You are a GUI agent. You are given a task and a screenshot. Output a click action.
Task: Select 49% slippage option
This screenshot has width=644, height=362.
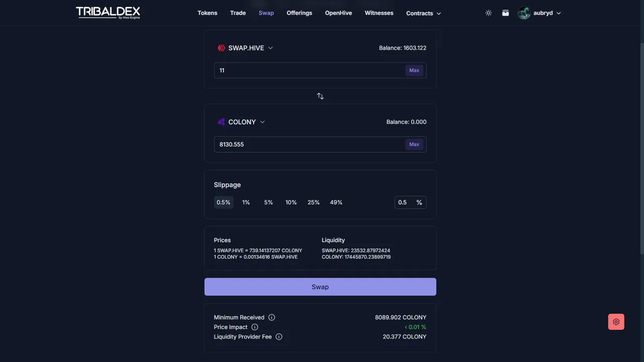(x=336, y=202)
